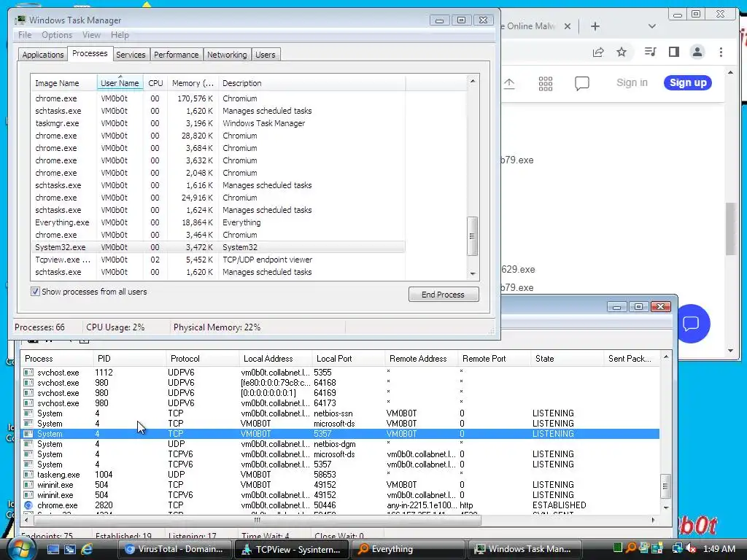Image resolution: width=747 pixels, height=560 pixels.
Task: Click network tray icon
Action: click(x=677, y=548)
